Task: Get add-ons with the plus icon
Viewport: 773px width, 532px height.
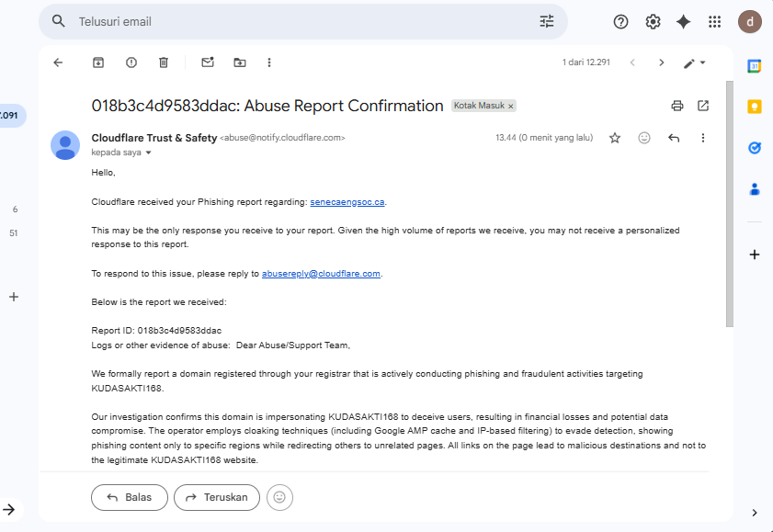Action: (x=755, y=255)
